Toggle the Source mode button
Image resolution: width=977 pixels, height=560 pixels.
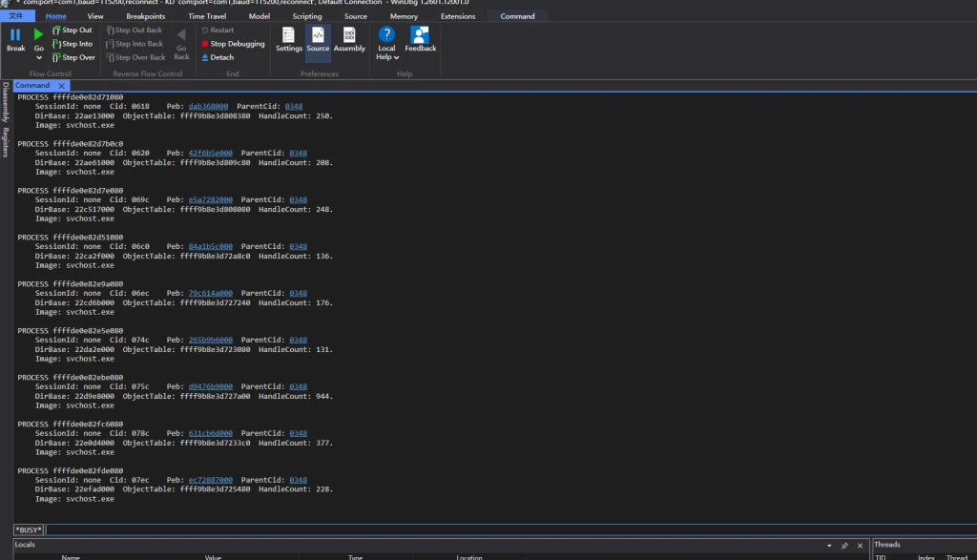coord(318,39)
